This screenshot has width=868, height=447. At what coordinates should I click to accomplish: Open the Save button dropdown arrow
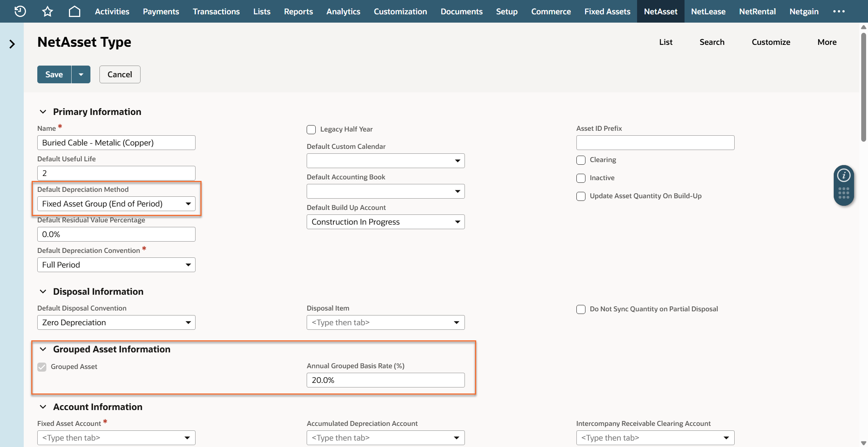click(x=81, y=74)
